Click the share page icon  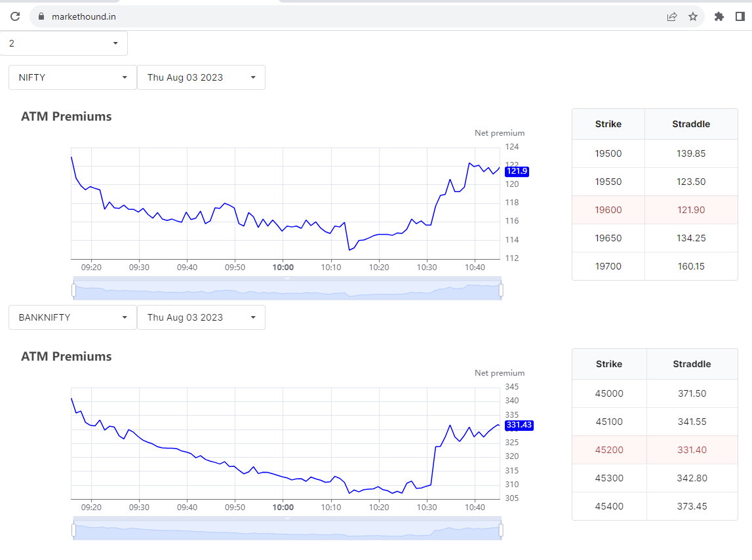point(672,16)
